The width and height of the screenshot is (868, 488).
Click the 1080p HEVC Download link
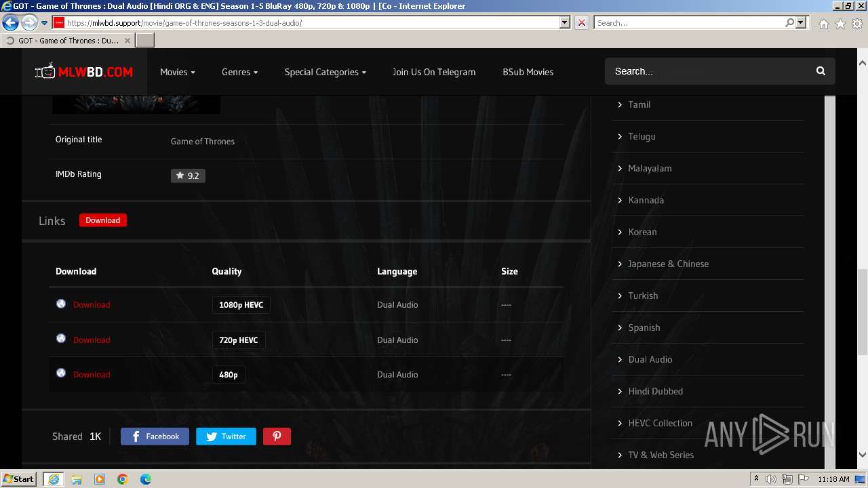tap(92, 305)
